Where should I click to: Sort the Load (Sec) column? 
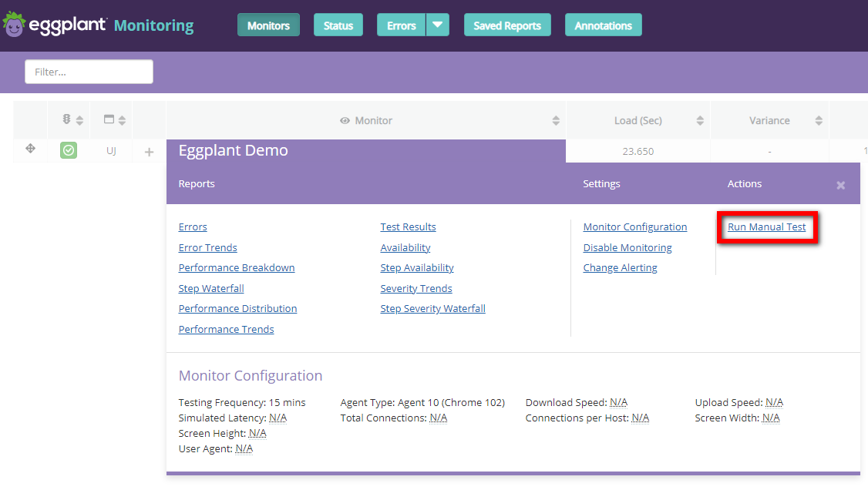click(x=700, y=120)
